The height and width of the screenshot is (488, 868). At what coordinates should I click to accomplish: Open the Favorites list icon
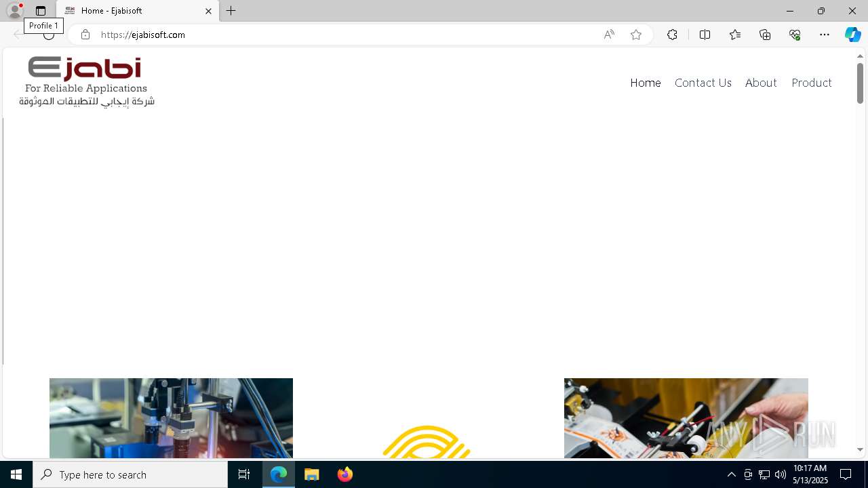coord(735,35)
